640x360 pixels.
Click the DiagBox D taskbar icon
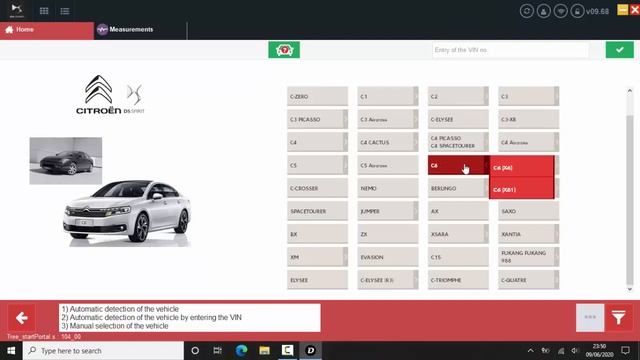311,351
